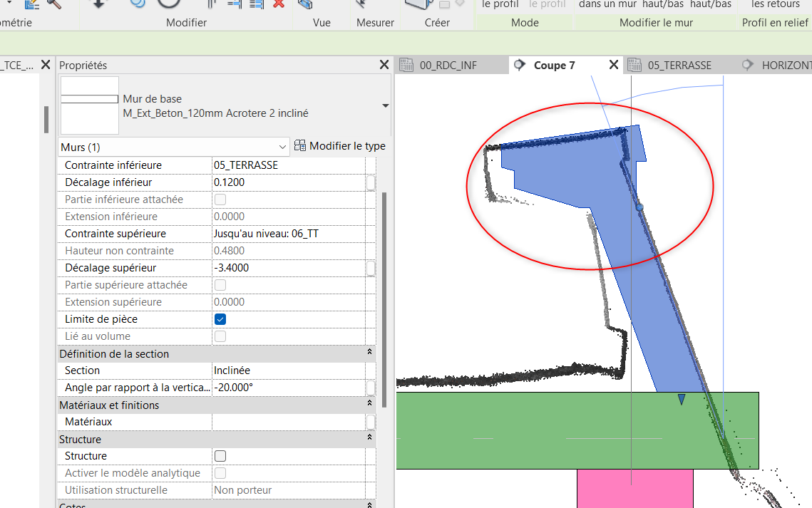Click the Properties panel vertical scrollbar
This screenshot has height=508, width=812.
click(384, 285)
